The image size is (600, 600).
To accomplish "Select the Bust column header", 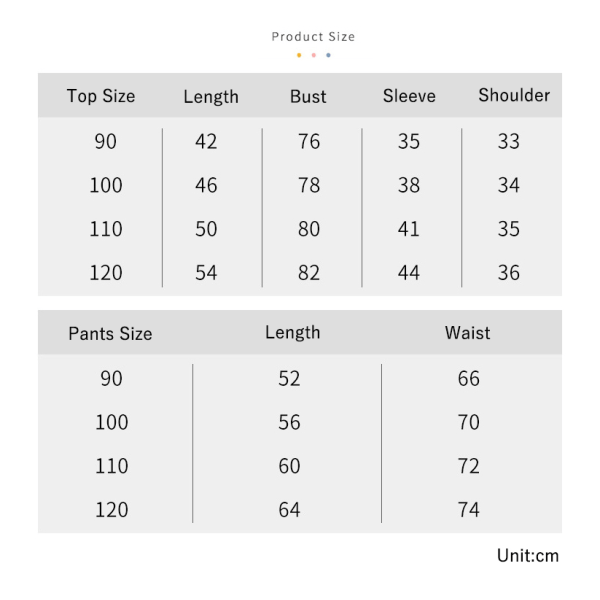I will click(308, 96).
